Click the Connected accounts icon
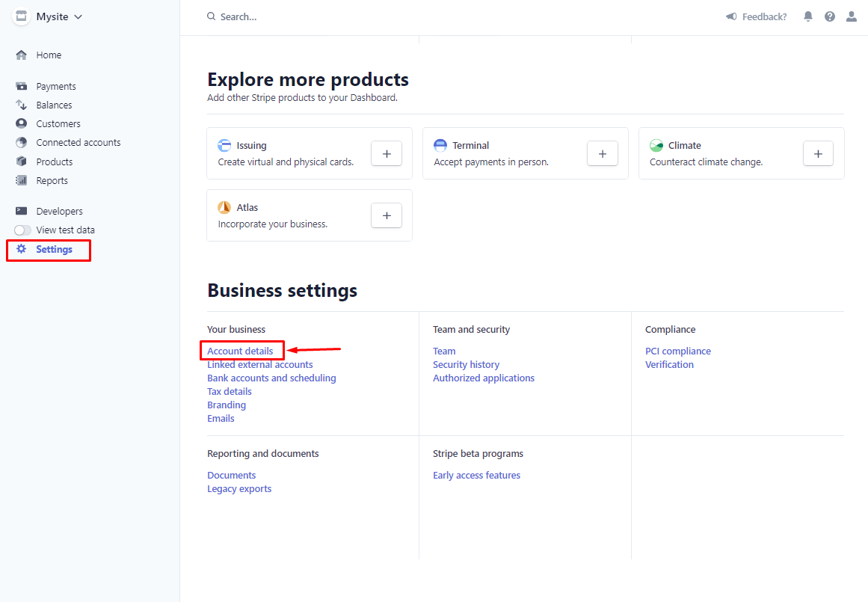The height and width of the screenshot is (602, 868). (22, 142)
